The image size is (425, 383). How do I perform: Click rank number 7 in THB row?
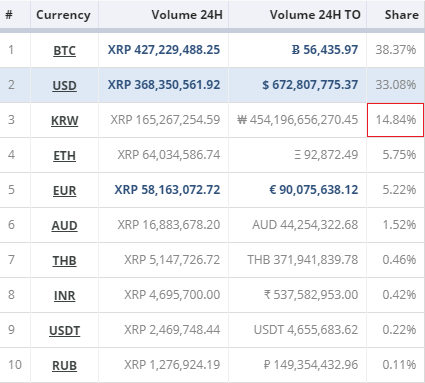[x=11, y=260]
